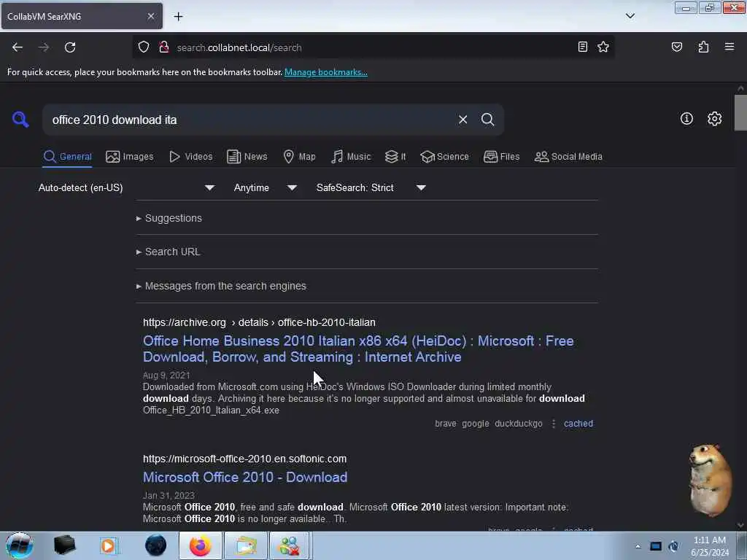747x560 pixels.
Task: Click the address bar URL
Action: (x=239, y=47)
